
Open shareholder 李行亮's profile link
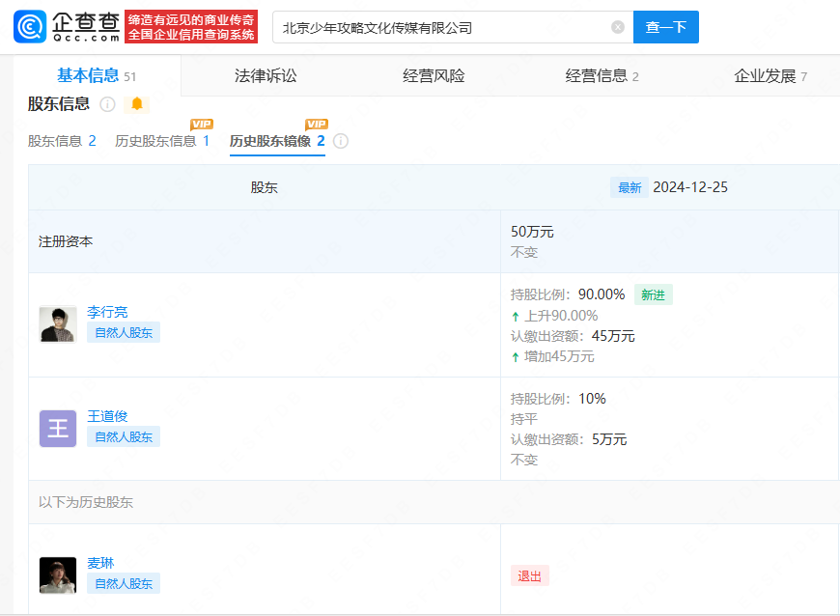click(107, 312)
